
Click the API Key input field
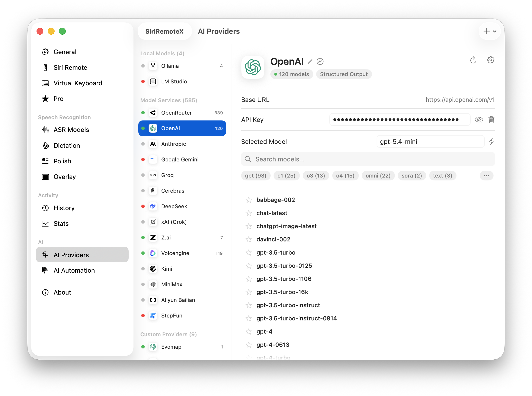coord(399,120)
